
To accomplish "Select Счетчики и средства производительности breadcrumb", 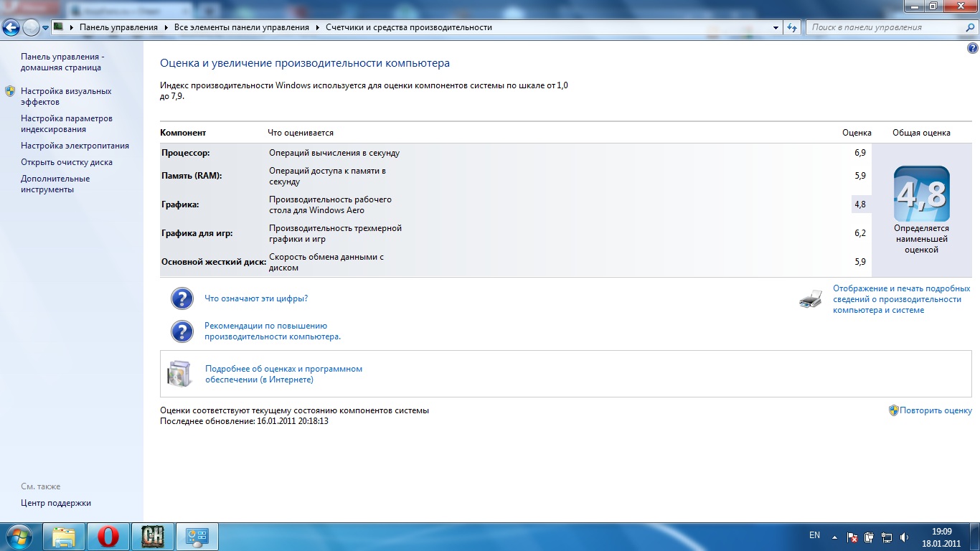I will (409, 27).
